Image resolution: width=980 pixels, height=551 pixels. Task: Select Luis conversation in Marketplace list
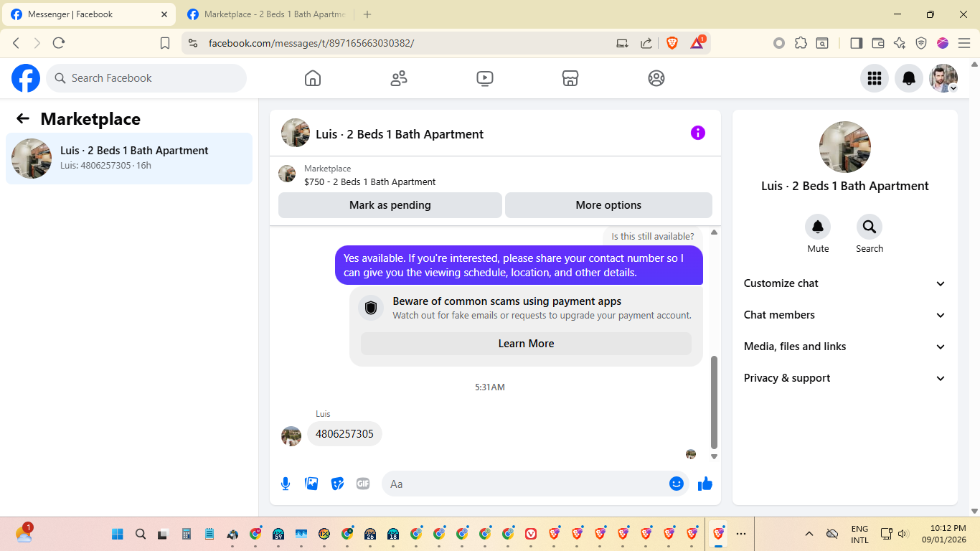coord(129,159)
